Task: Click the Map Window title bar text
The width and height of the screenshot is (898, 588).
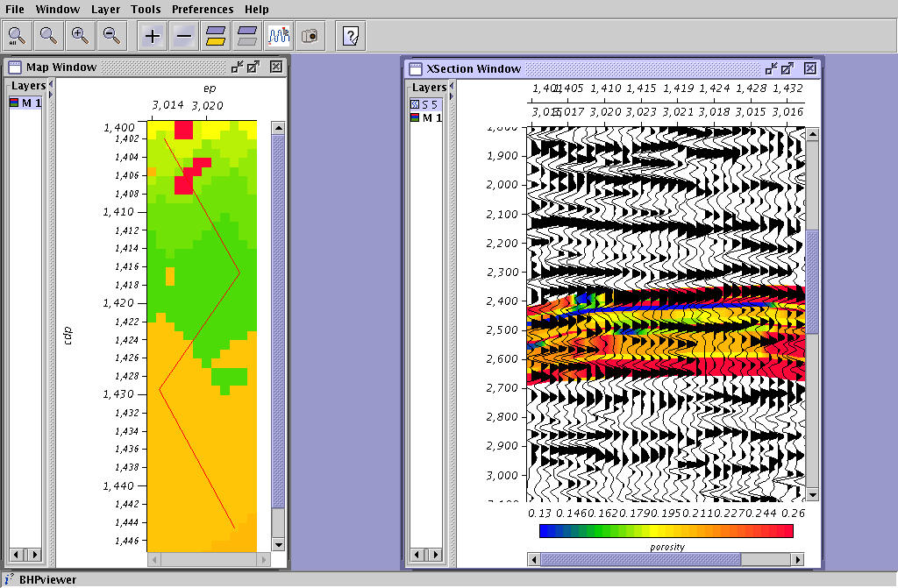Action: click(61, 67)
